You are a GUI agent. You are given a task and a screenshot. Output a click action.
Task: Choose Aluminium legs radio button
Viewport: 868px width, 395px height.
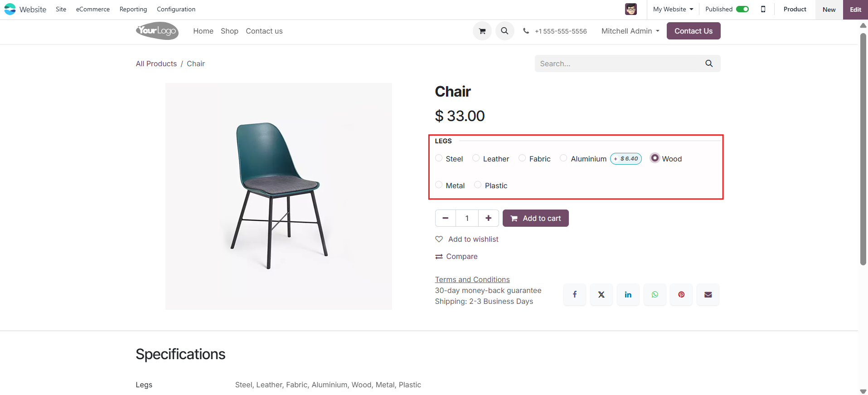563,158
